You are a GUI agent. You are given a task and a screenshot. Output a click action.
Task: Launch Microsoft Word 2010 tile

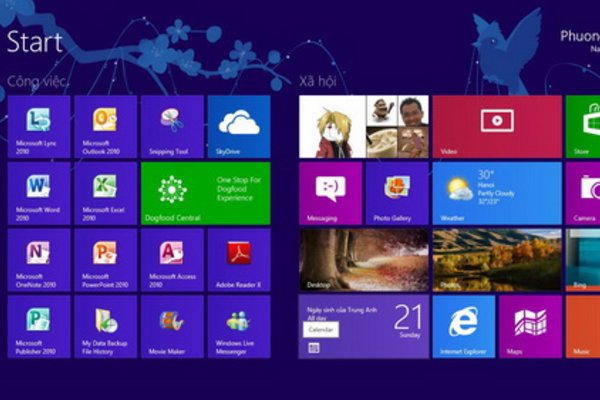[39, 193]
